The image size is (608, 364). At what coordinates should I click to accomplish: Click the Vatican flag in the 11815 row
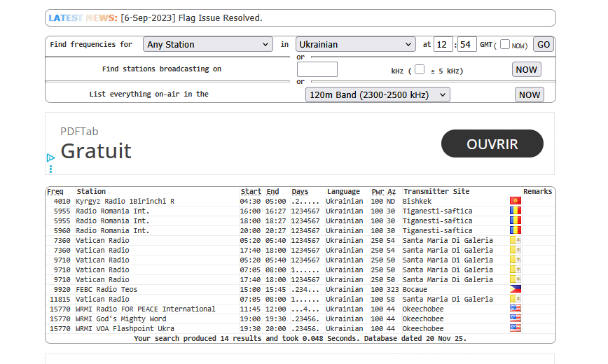(x=515, y=299)
